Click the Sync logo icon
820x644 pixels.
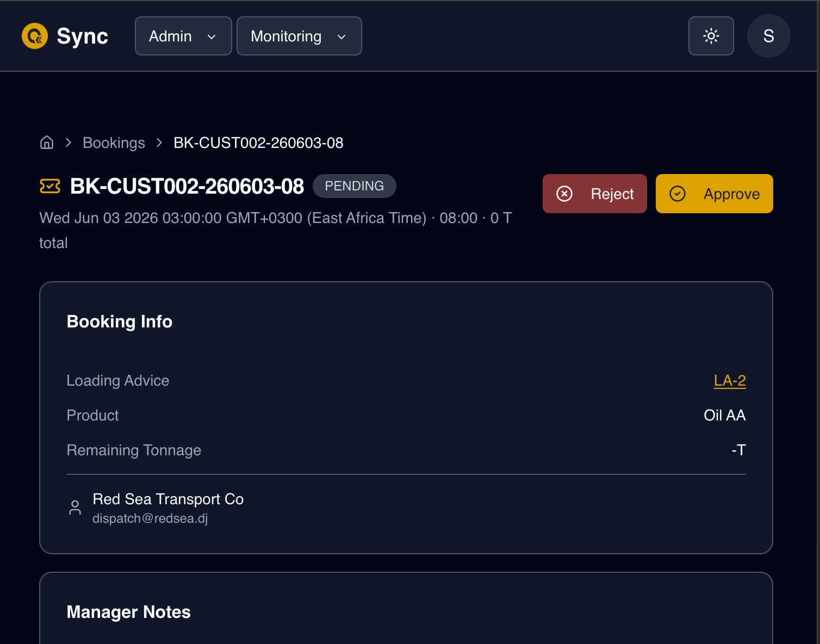point(35,36)
